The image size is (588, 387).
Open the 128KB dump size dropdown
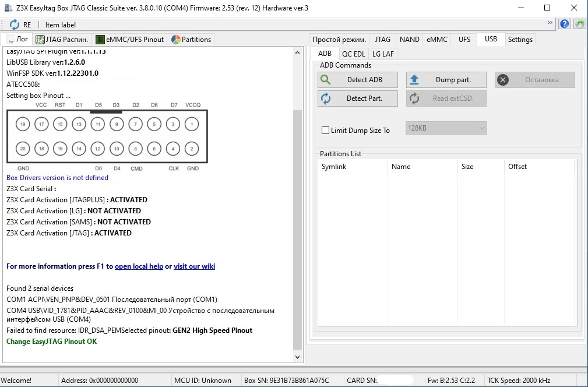point(446,128)
